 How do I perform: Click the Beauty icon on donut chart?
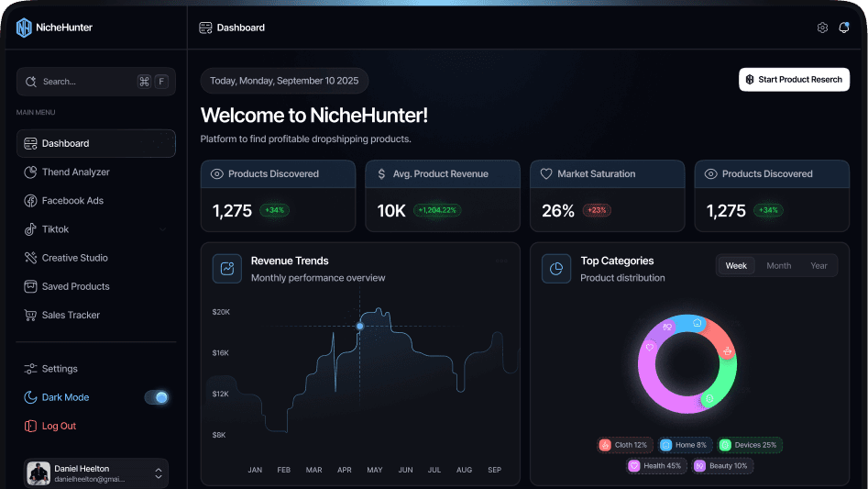[x=667, y=327]
